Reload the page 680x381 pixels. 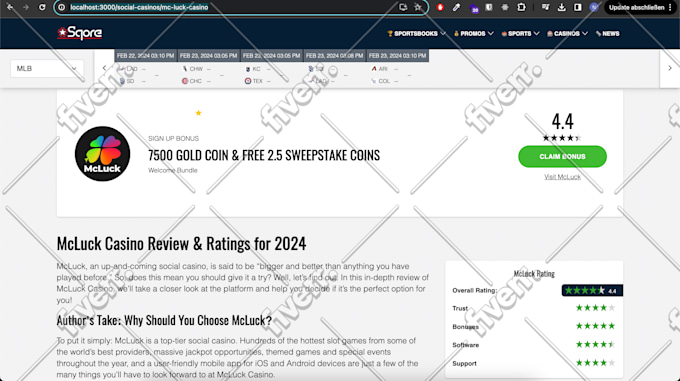click(x=42, y=7)
